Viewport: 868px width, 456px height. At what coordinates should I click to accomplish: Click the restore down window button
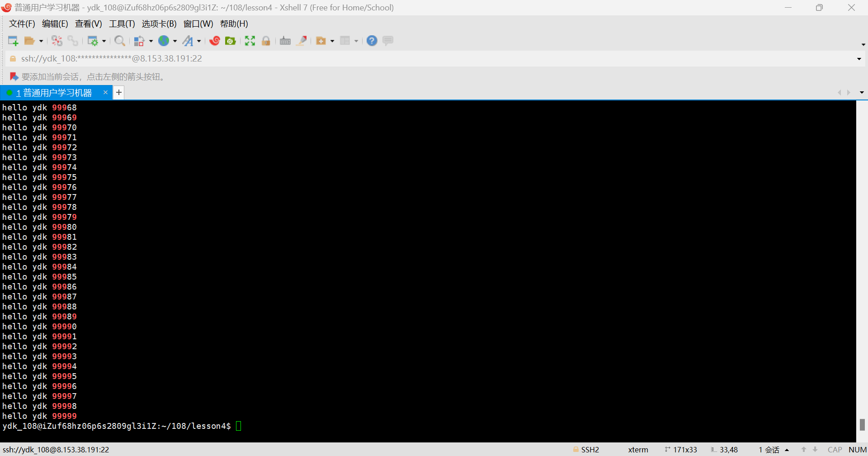pyautogui.click(x=819, y=8)
